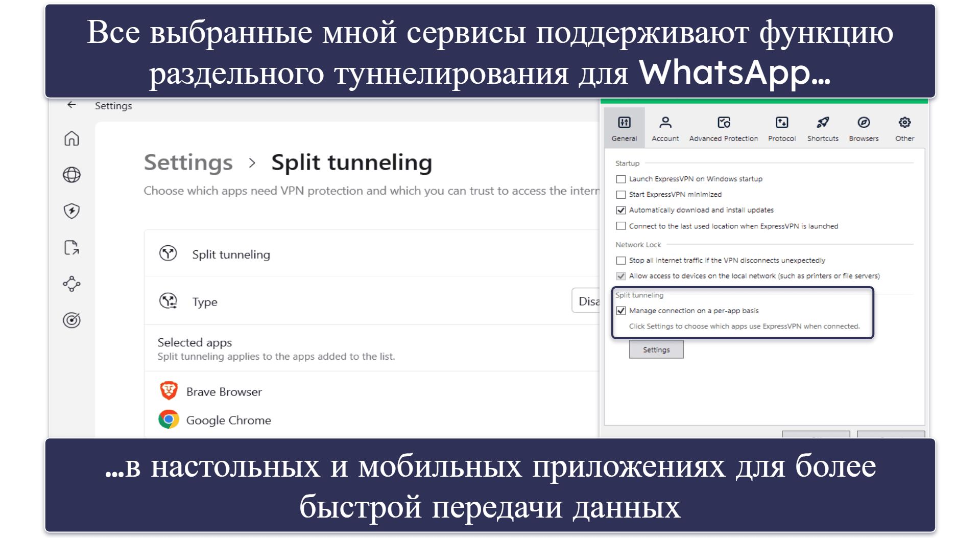
Task: Click the Split tunneling page heading
Action: point(351,162)
